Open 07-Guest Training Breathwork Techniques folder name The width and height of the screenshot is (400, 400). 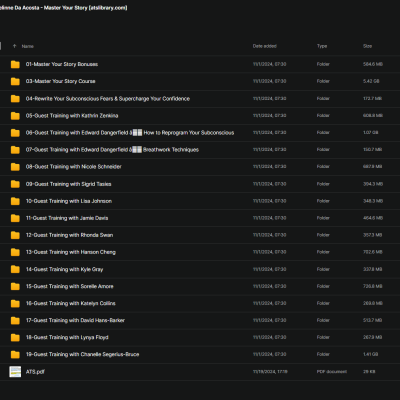112,150
